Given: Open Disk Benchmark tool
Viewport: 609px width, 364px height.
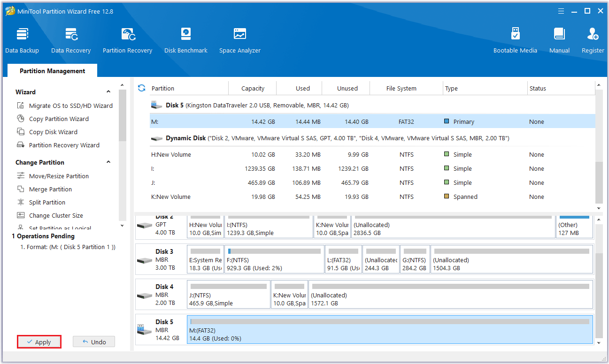Looking at the screenshot, I should [x=186, y=41].
